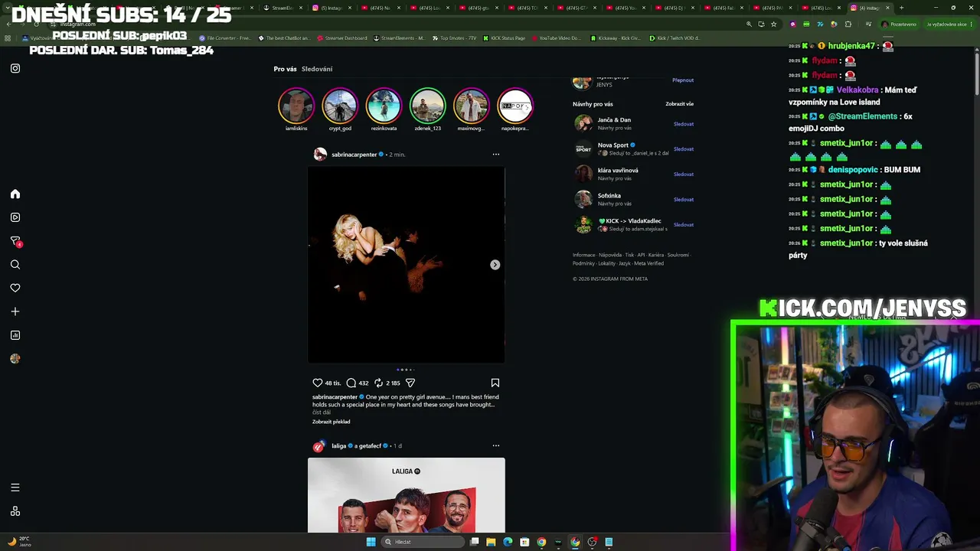This screenshot has width=980, height=551.
Task: Open File Explorer from the taskbar
Action: click(491, 542)
